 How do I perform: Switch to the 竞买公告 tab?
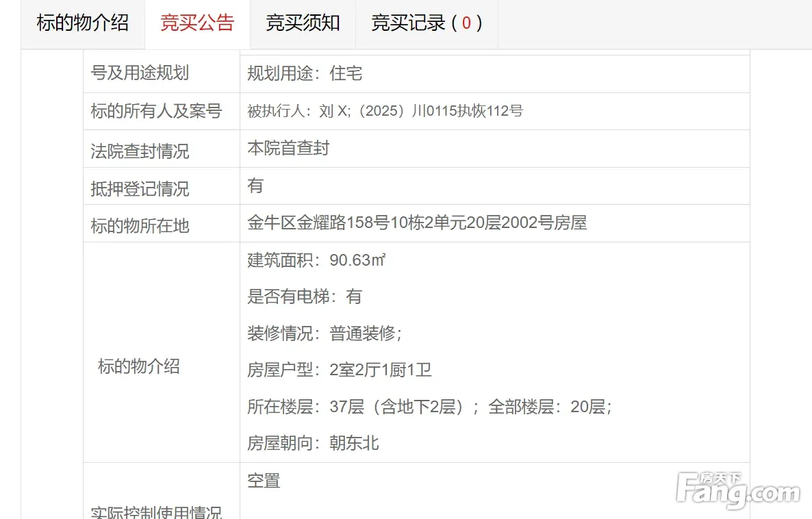(x=197, y=23)
